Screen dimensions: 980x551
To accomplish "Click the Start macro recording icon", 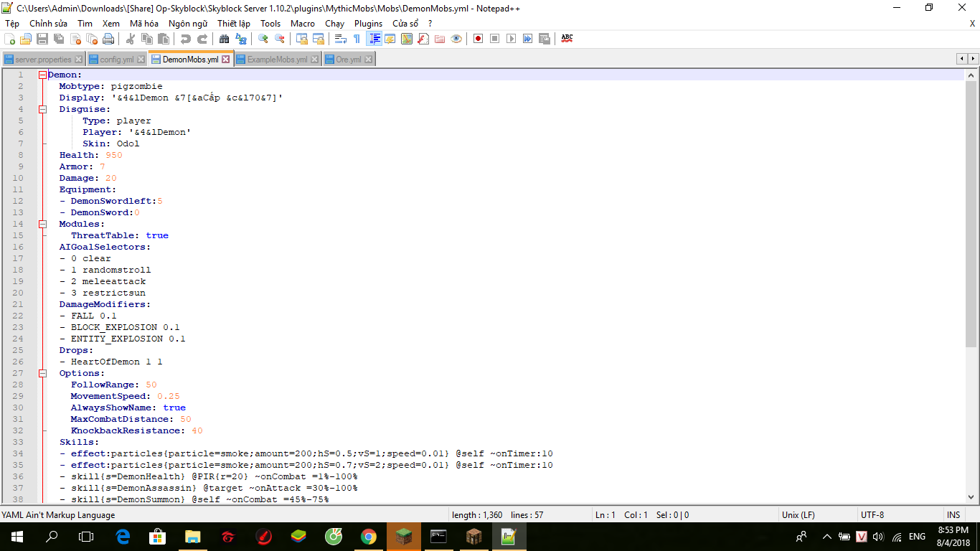I will pos(477,39).
